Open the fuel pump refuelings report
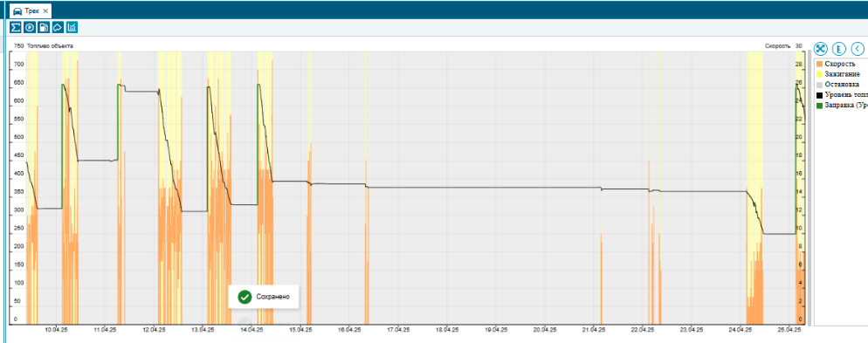Screen dimensions: 868x343 44,27
